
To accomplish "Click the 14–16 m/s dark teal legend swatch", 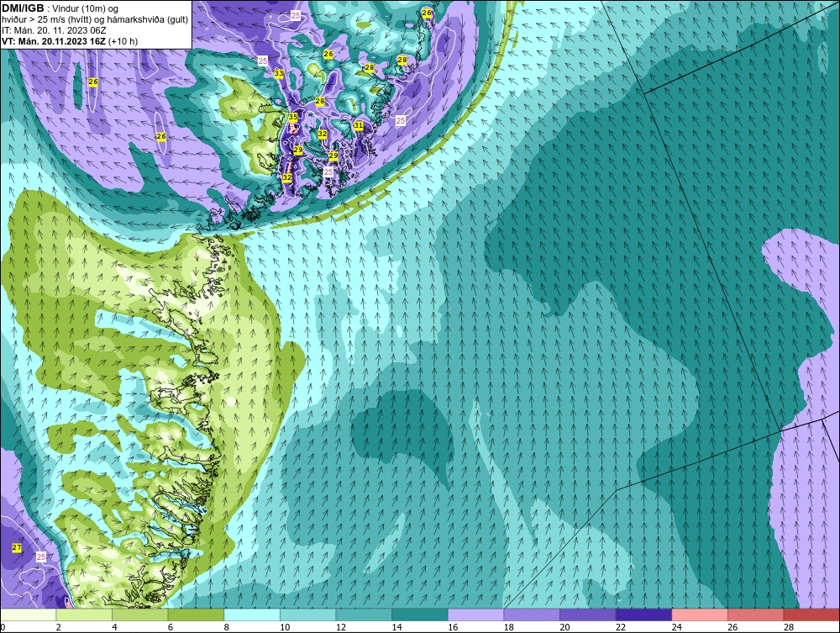I will click(x=420, y=615).
